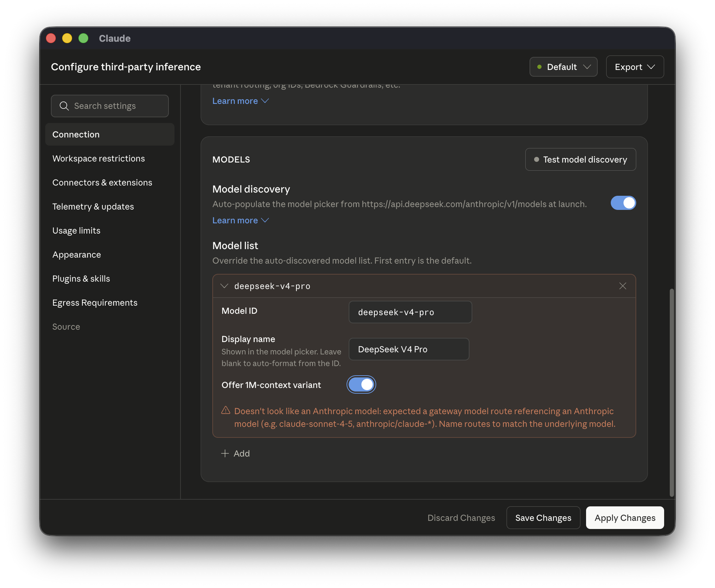Go to Egress Requirements section
Image resolution: width=715 pixels, height=588 pixels.
click(110, 302)
